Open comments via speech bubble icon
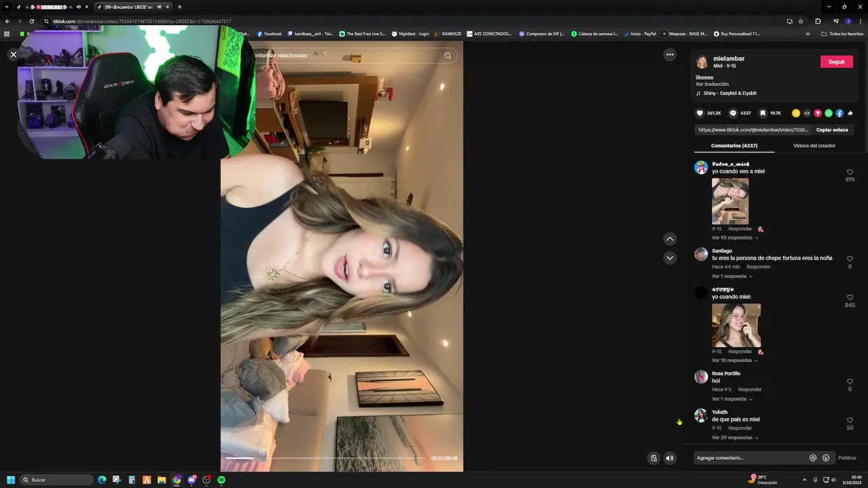868x488 pixels. point(733,113)
